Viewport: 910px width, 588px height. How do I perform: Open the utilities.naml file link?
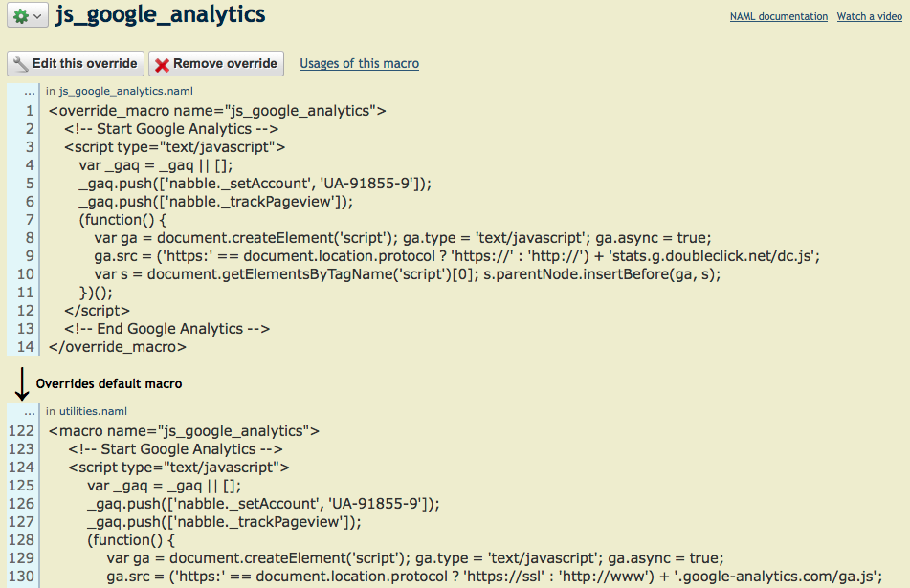pyautogui.click(x=93, y=411)
